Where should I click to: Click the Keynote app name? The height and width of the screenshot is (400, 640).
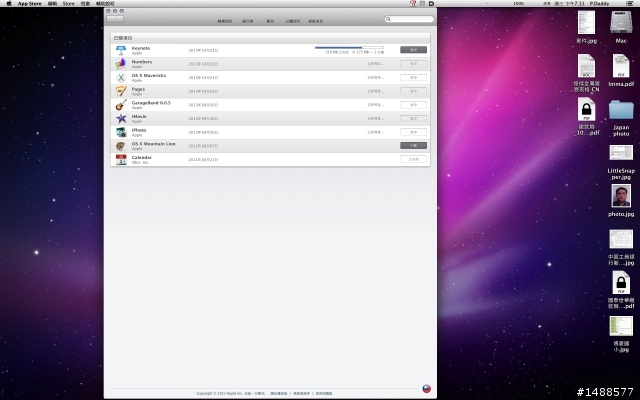141,48
